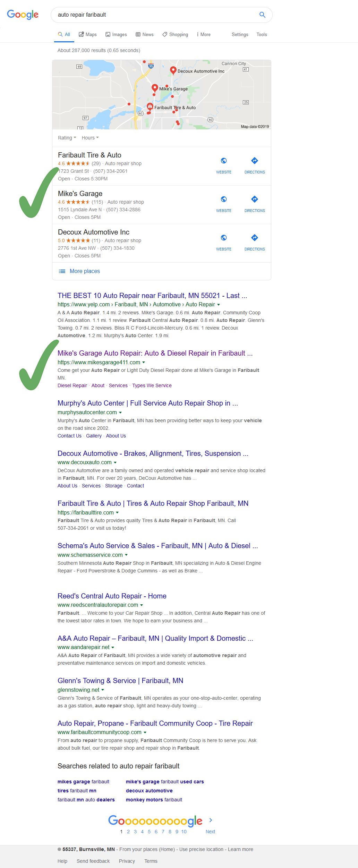Click the directions icon for Mike's Garage
The height and width of the screenshot is (868, 358).
click(x=255, y=199)
